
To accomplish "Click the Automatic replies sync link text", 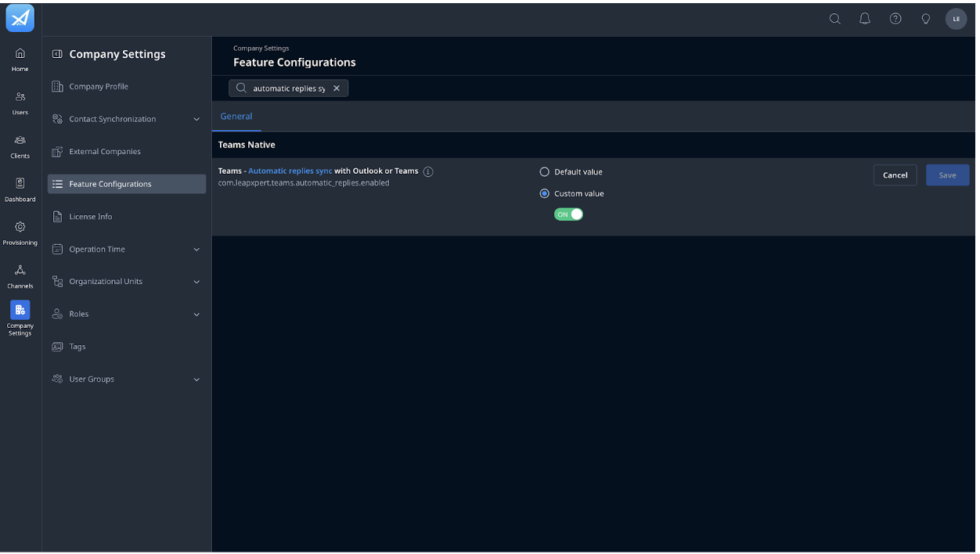I will click(x=290, y=171).
